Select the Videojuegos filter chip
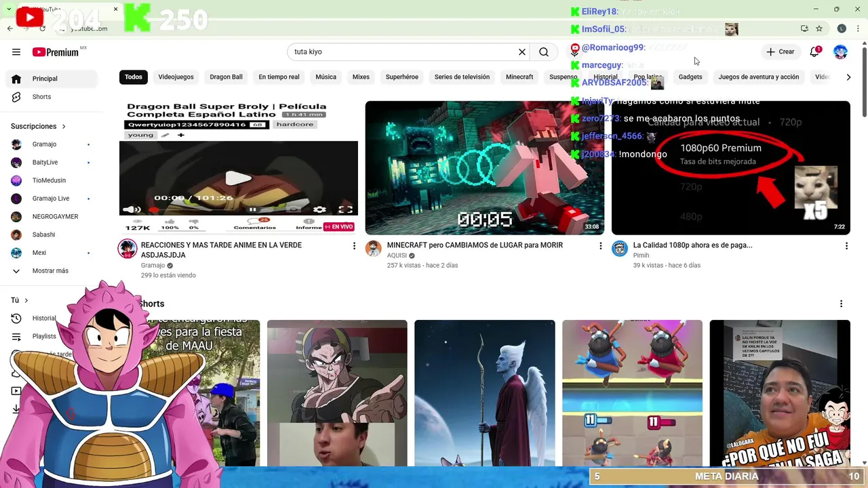The width and height of the screenshot is (868, 488). click(x=176, y=77)
